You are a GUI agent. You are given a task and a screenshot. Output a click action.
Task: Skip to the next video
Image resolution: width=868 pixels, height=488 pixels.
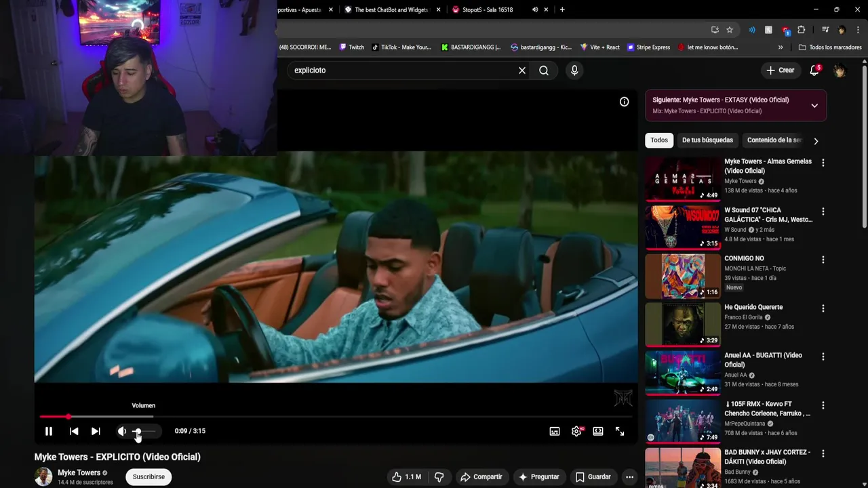click(96, 431)
